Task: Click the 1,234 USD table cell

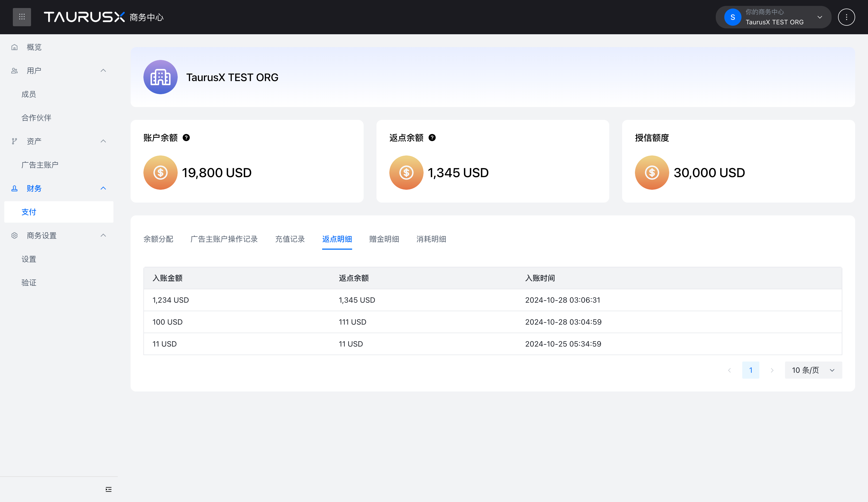Action: pyautogui.click(x=170, y=300)
